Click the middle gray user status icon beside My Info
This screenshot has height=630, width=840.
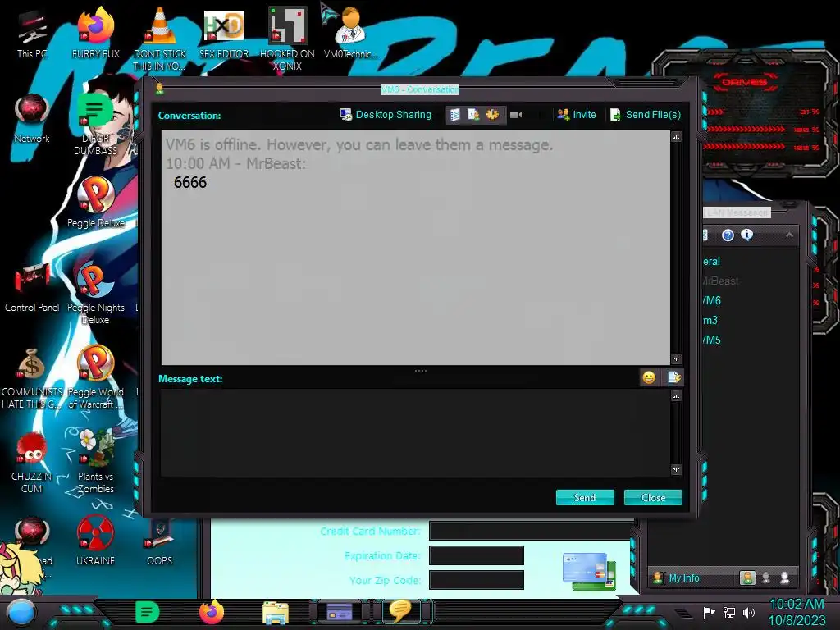pos(766,577)
